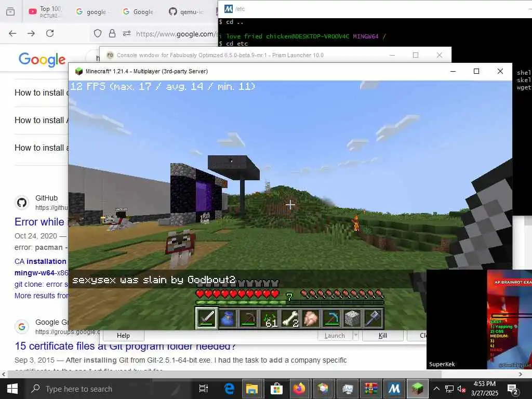Click the horizontal scrollbar left arrow

click(4, 374)
